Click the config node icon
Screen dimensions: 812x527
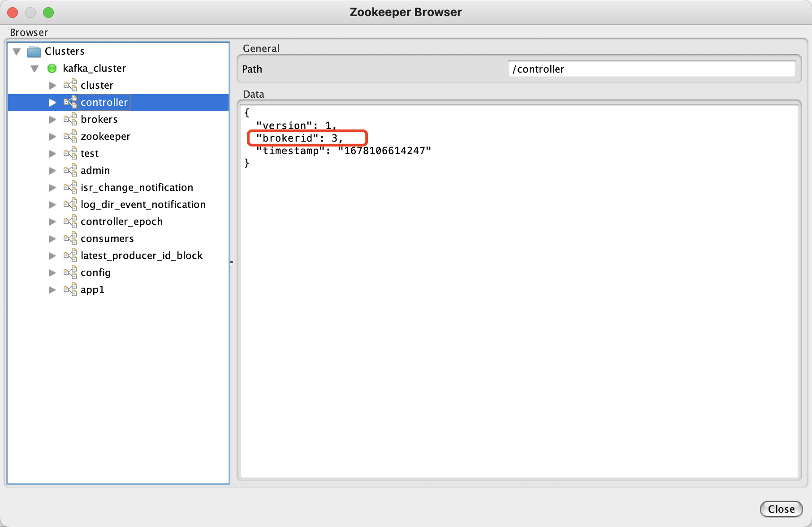70,272
